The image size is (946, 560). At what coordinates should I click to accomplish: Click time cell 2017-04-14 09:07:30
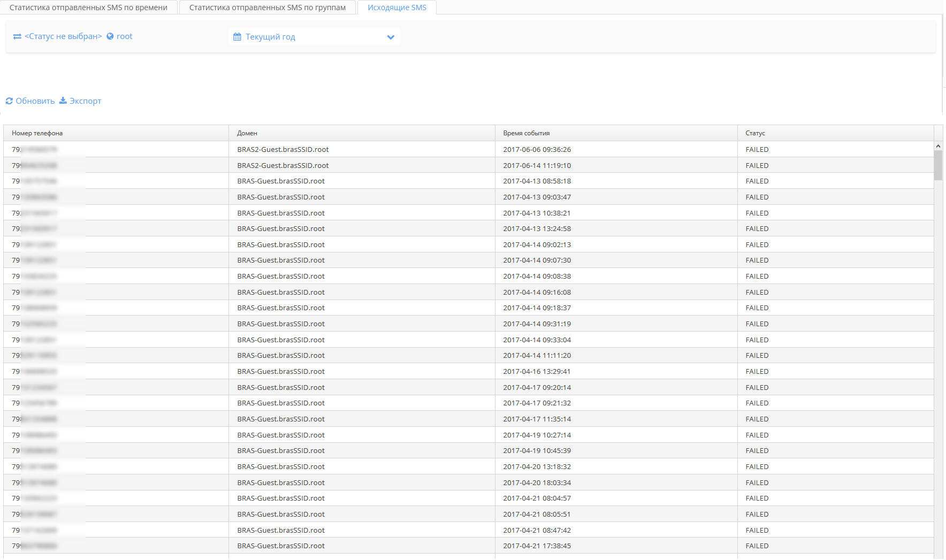tap(616, 260)
